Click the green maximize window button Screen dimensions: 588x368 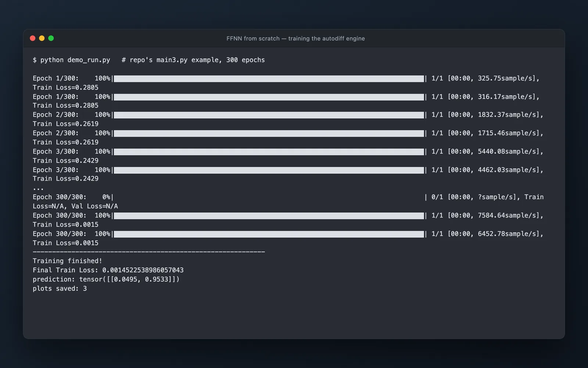click(x=51, y=38)
